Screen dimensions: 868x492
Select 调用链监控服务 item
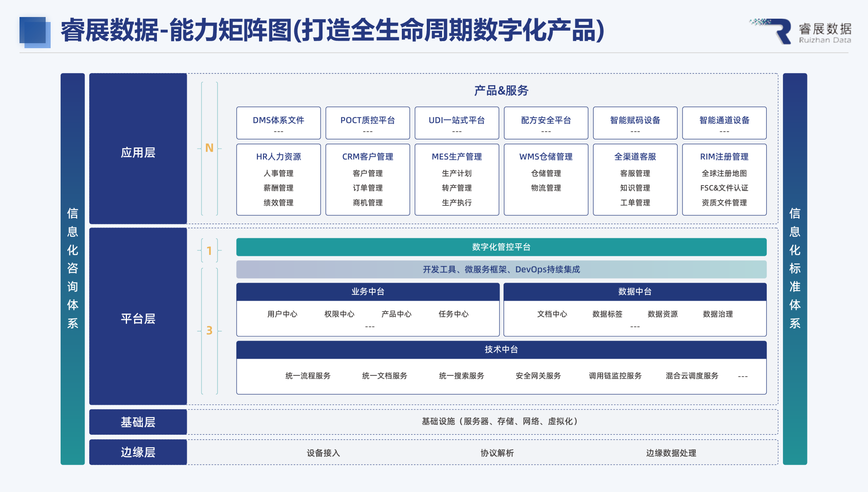click(615, 376)
